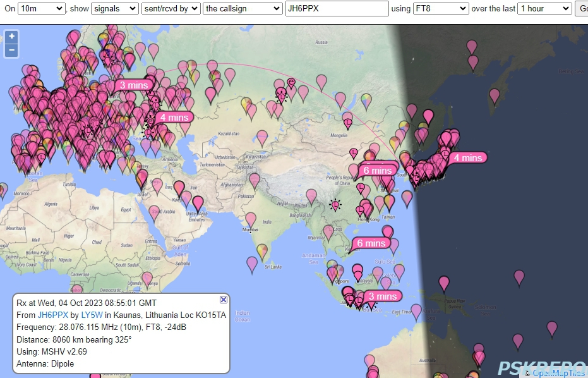Click the '6 mins' label over eastern China
Screen dimensions: 588x378
(x=377, y=171)
